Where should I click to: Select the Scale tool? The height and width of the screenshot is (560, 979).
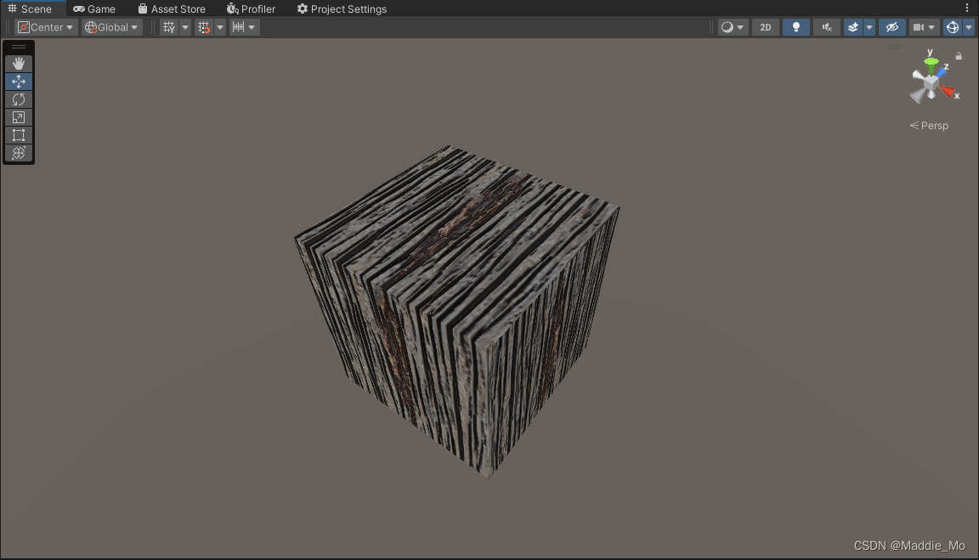19,117
